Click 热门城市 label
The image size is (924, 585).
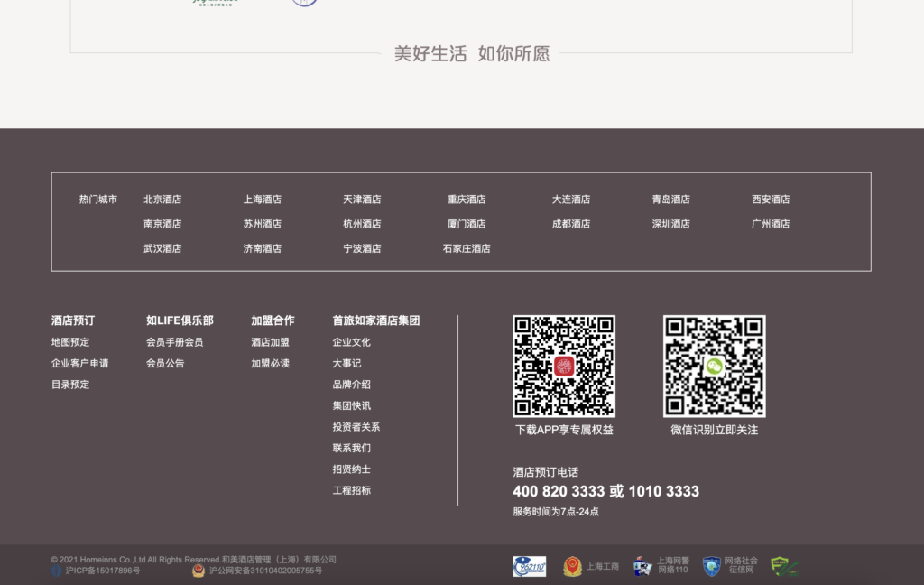pos(98,200)
